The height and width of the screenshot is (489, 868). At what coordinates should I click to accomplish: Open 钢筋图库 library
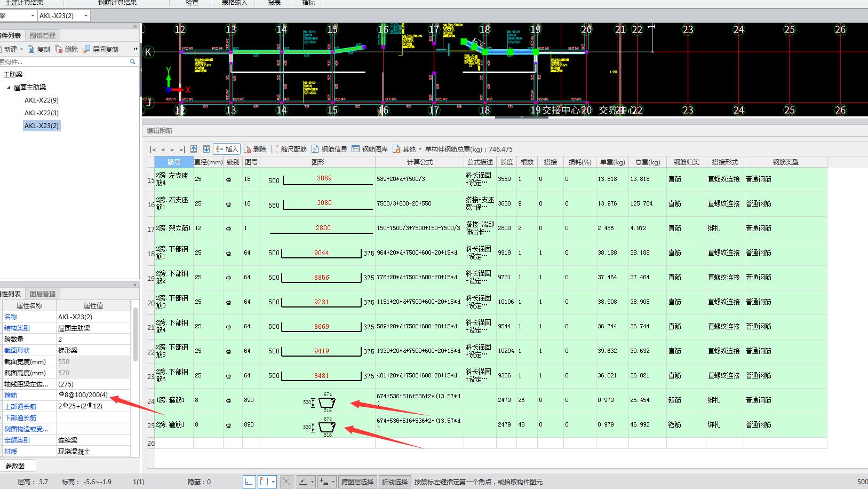point(370,149)
